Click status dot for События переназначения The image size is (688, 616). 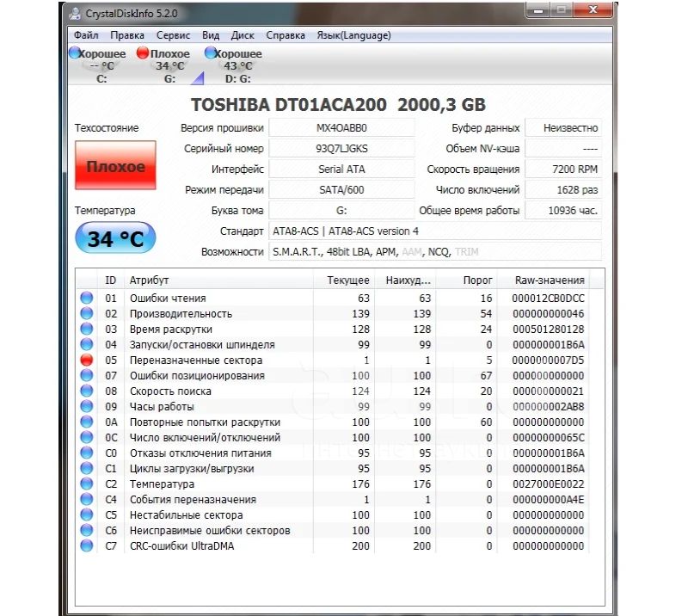pyautogui.click(x=87, y=499)
